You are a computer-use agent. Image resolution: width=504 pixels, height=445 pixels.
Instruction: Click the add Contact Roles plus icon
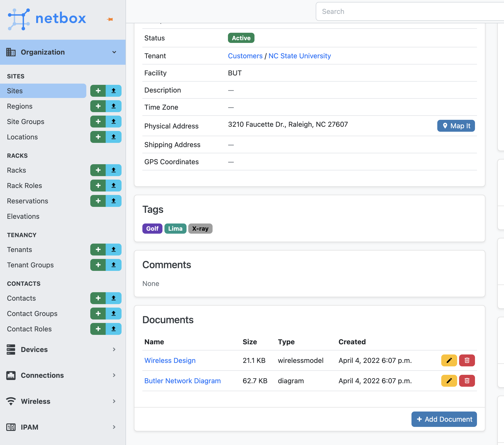coord(98,329)
